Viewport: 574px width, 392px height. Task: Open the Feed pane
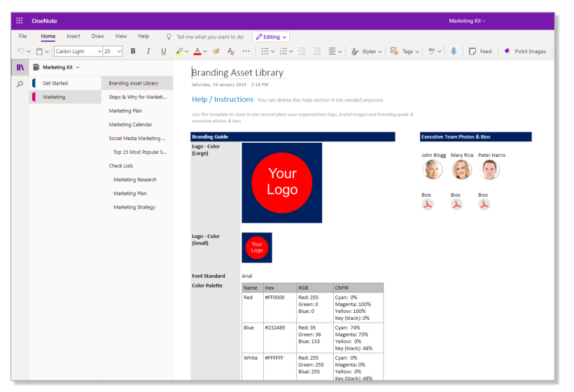click(480, 51)
